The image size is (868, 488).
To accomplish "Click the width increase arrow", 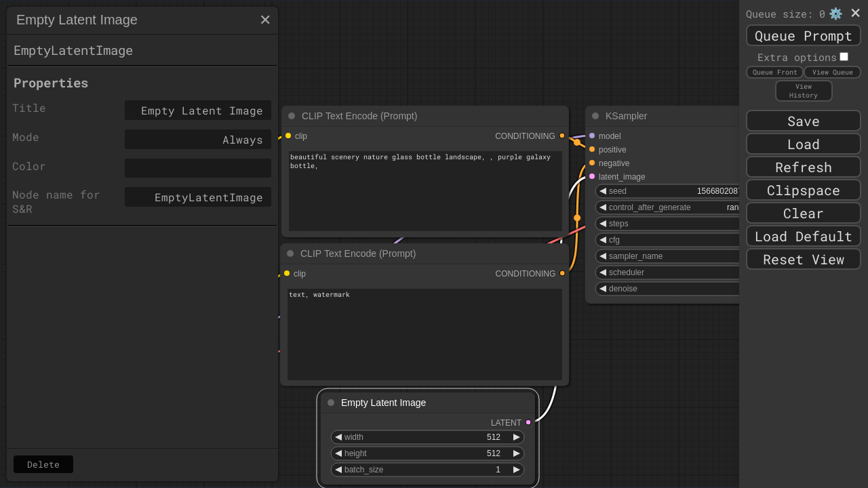I will [517, 437].
